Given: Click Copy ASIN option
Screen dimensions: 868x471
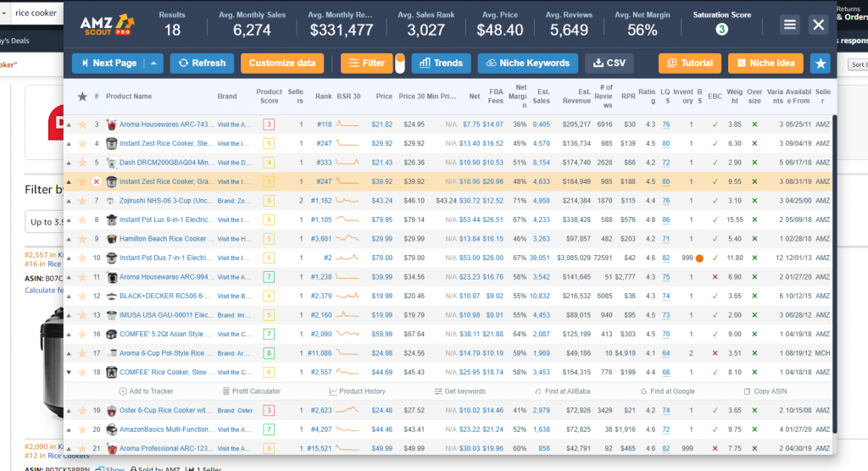Looking at the screenshot, I should pyautogui.click(x=765, y=391).
